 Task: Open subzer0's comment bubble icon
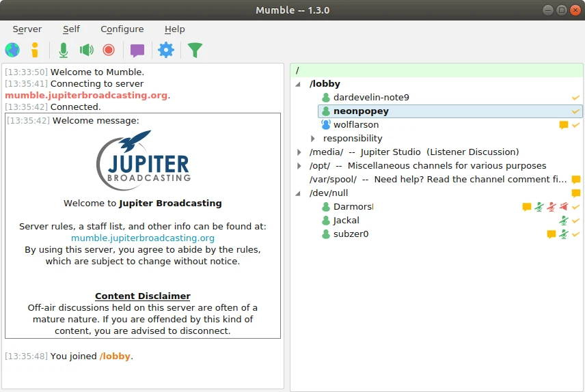[x=552, y=234]
